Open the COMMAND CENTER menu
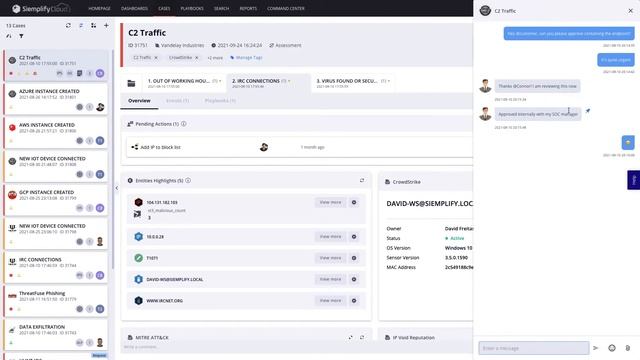 [286, 9]
